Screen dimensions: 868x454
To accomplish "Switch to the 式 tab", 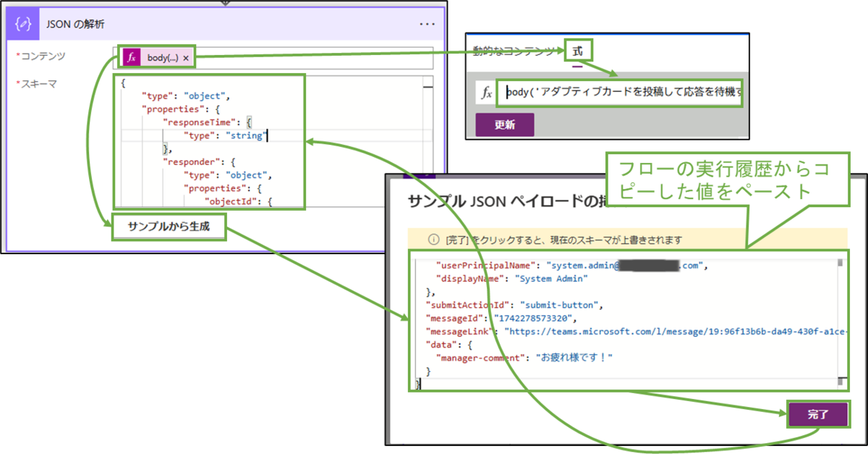I will click(x=577, y=51).
